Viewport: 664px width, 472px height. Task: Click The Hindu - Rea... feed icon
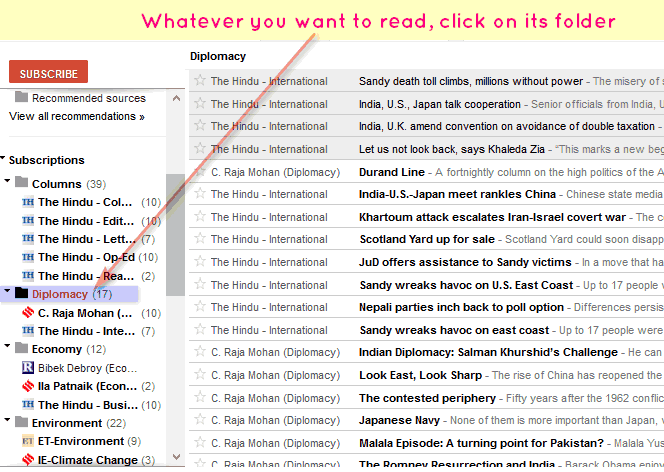point(28,276)
